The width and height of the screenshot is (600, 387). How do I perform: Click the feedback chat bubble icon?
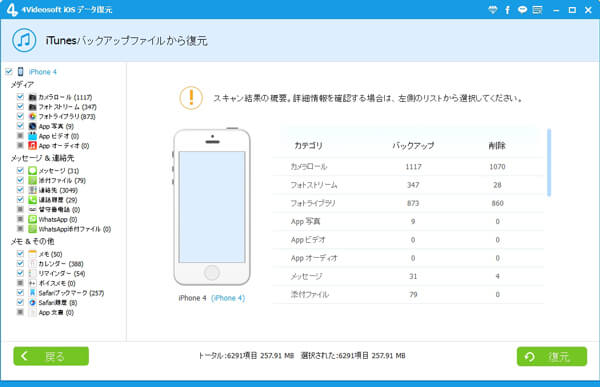click(x=522, y=10)
